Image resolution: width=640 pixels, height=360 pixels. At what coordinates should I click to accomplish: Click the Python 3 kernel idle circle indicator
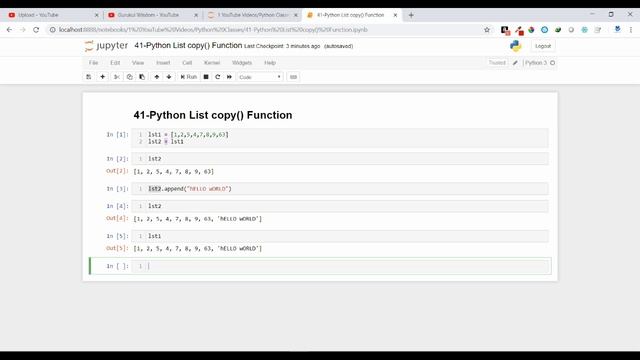coord(552,63)
